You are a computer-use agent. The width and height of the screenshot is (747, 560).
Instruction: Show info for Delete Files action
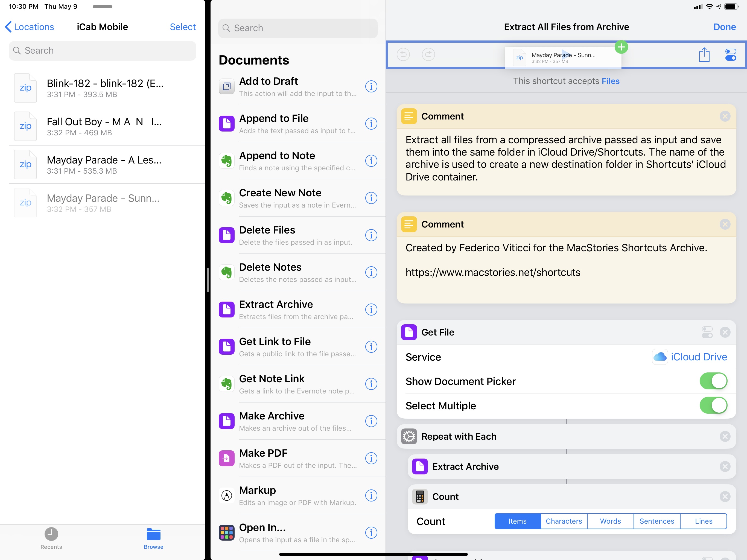[x=371, y=235]
